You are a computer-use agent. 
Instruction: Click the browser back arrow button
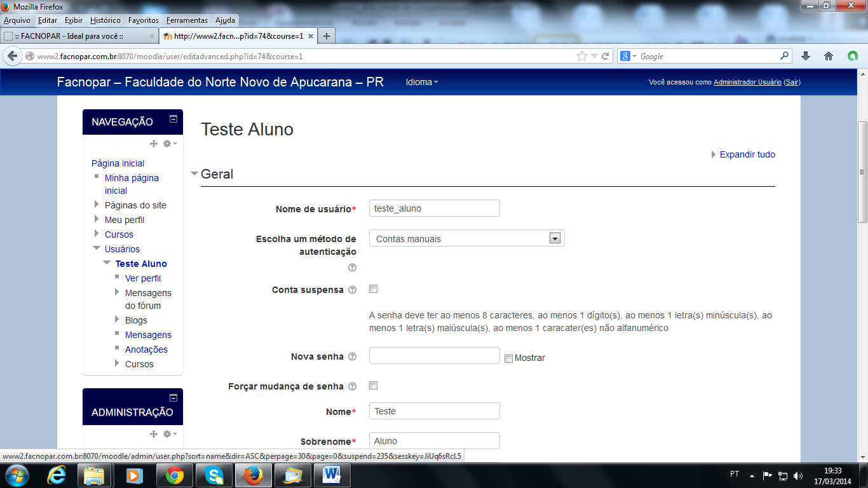(x=13, y=56)
